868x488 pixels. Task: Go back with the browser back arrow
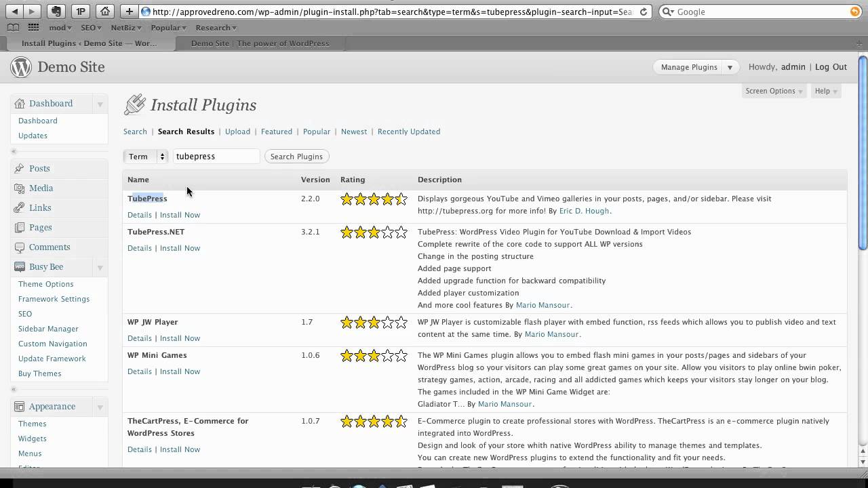click(15, 12)
